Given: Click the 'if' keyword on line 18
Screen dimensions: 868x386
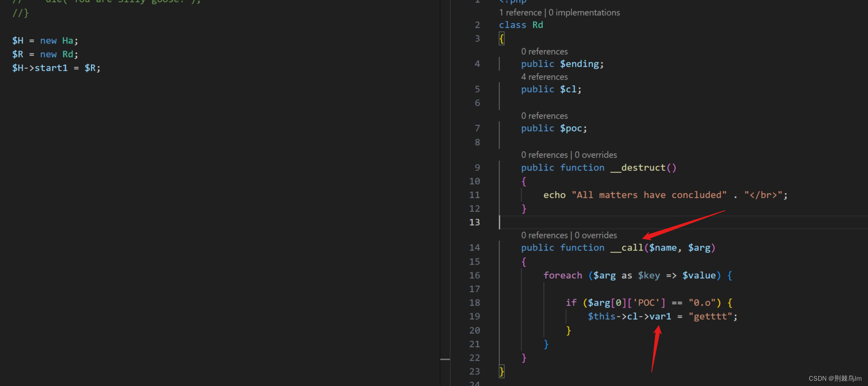Looking at the screenshot, I should (571, 303).
